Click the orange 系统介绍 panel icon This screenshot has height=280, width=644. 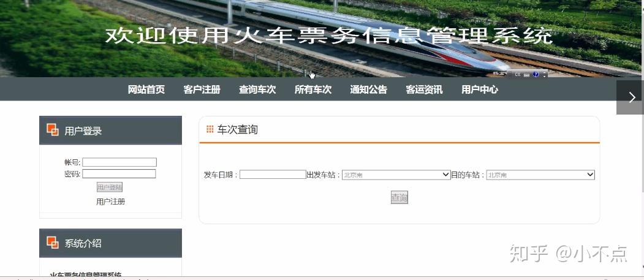tap(53, 243)
